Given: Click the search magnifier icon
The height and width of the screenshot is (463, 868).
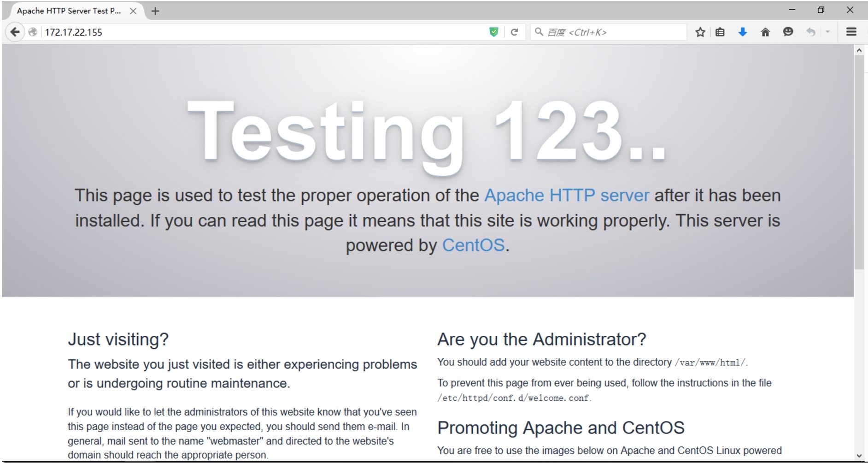Looking at the screenshot, I should coord(538,32).
